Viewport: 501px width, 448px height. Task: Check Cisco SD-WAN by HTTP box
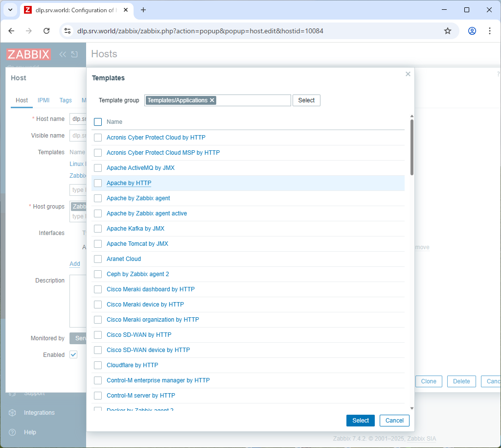[x=98, y=335]
